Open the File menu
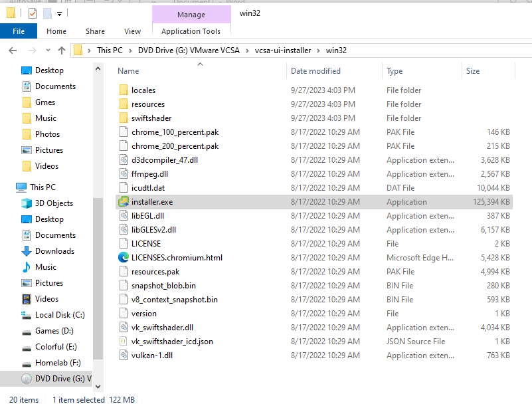This screenshot has height=406, width=532. [19, 31]
